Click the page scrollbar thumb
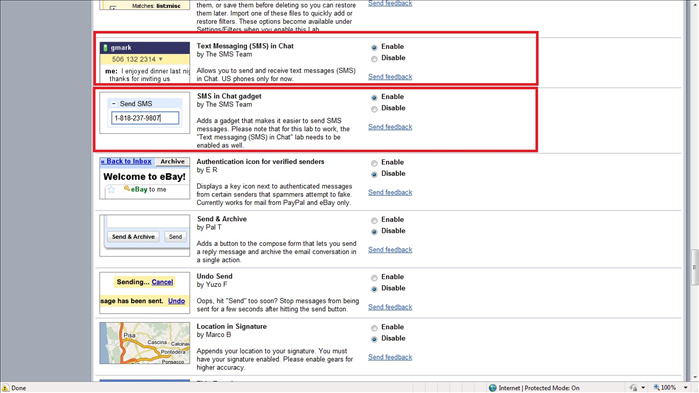The image size is (699, 393). click(x=694, y=267)
